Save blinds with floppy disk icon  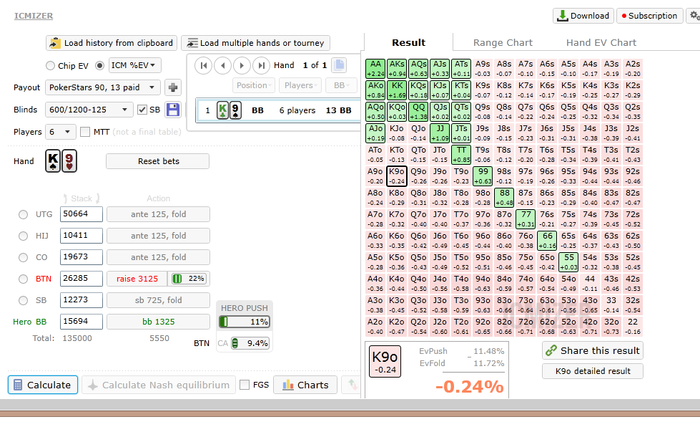click(x=173, y=109)
